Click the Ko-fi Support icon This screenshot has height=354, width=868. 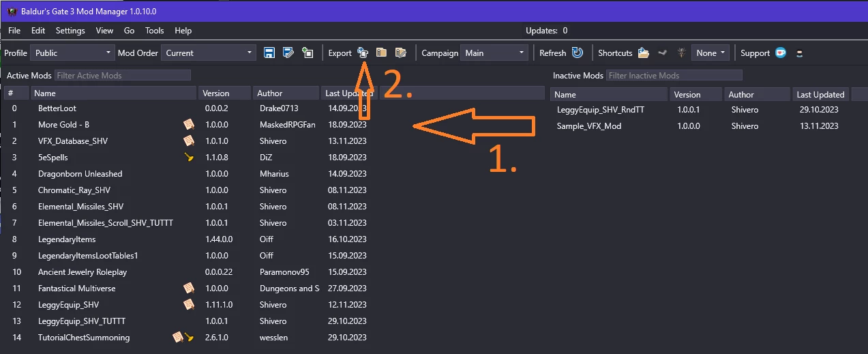coord(781,53)
